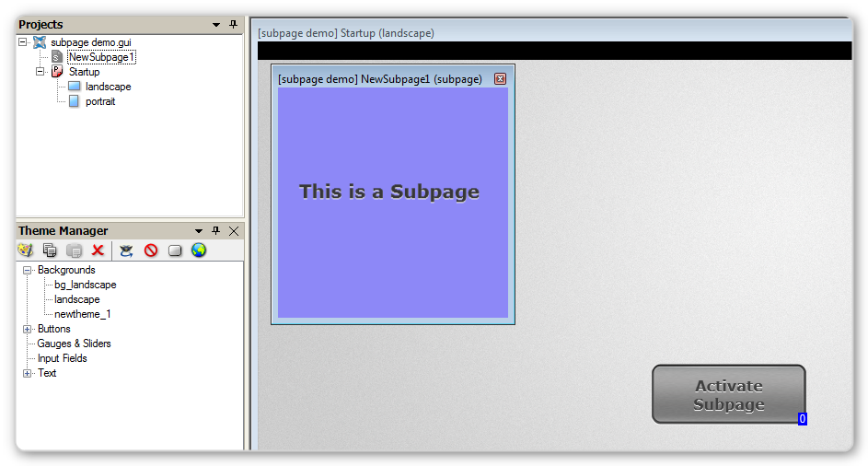Click the new theme palette icon
Viewport: 868px width, 466px height.
25,250
